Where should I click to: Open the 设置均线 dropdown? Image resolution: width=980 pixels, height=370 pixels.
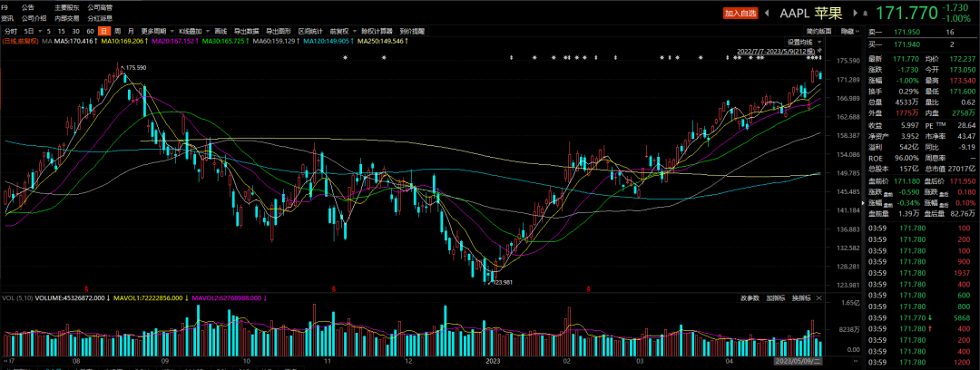click(x=801, y=42)
